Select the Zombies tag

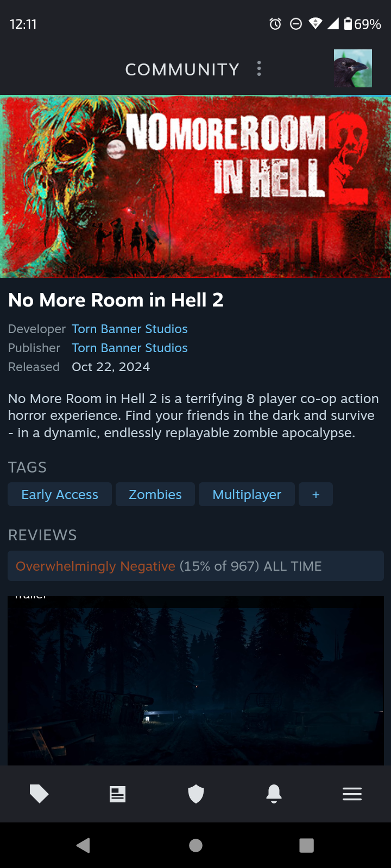coord(155,494)
